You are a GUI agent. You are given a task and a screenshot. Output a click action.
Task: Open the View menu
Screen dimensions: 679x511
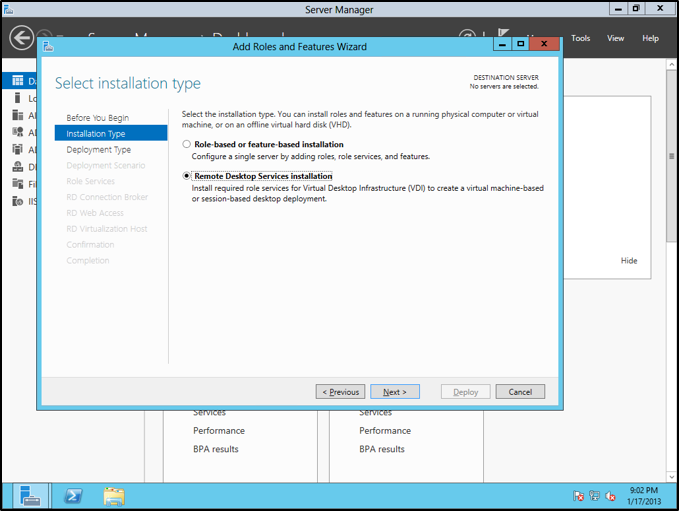(x=616, y=38)
